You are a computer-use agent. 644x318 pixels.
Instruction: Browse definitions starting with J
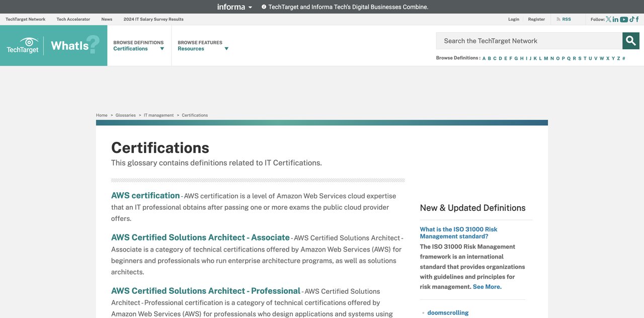[x=530, y=58]
